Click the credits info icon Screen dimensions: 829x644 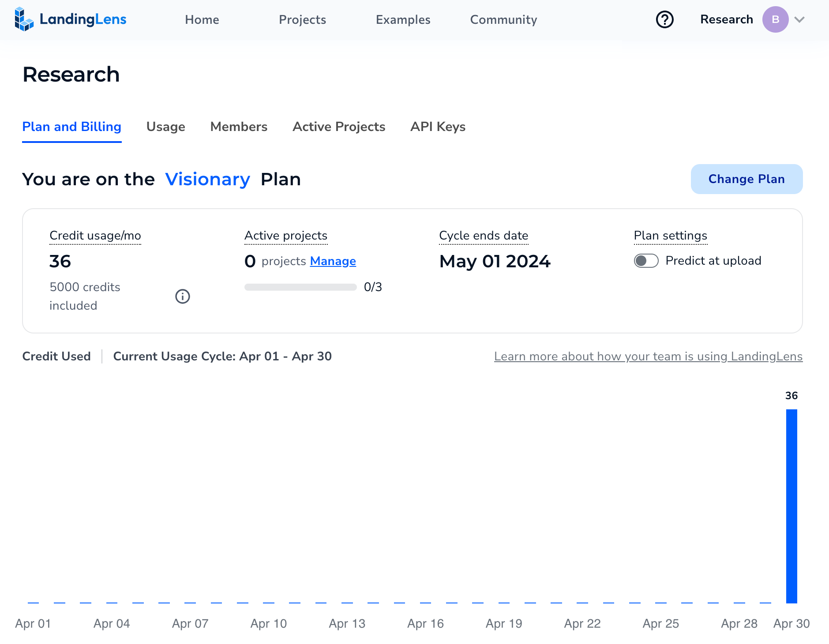click(x=183, y=296)
